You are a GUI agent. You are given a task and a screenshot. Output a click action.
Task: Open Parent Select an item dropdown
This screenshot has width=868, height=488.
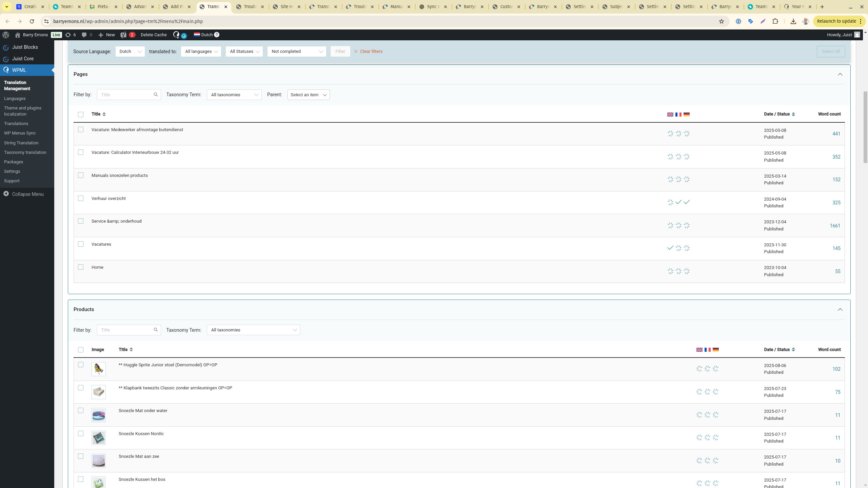[309, 95]
